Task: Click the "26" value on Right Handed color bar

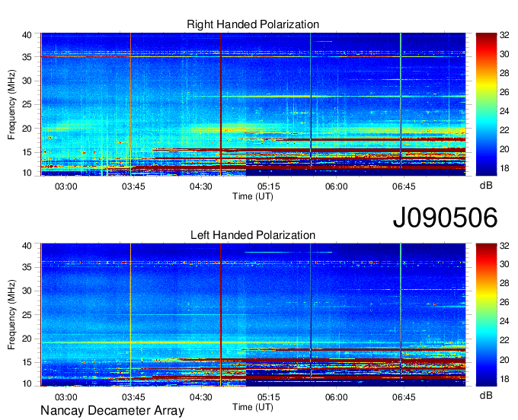Action: (x=504, y=92)
